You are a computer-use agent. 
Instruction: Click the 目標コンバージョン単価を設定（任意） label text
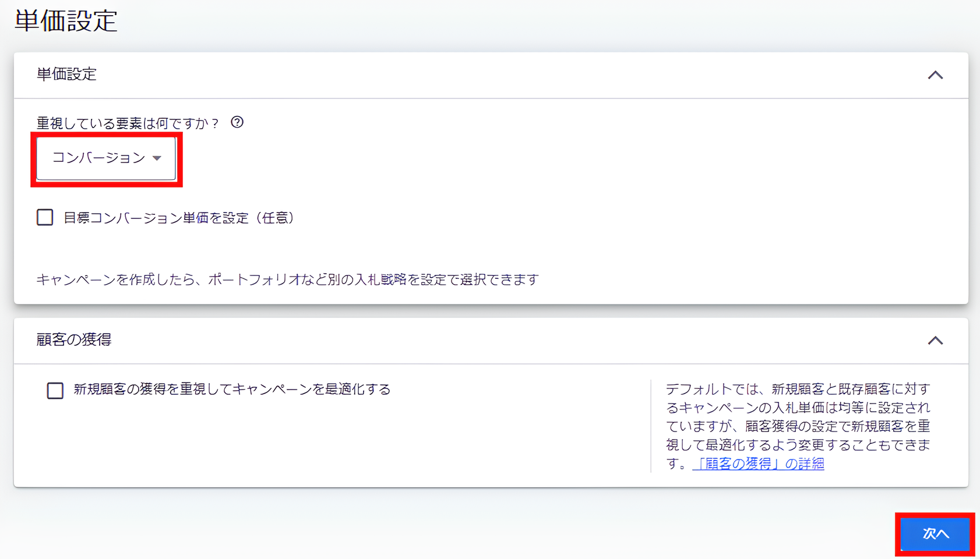[179, 218]
